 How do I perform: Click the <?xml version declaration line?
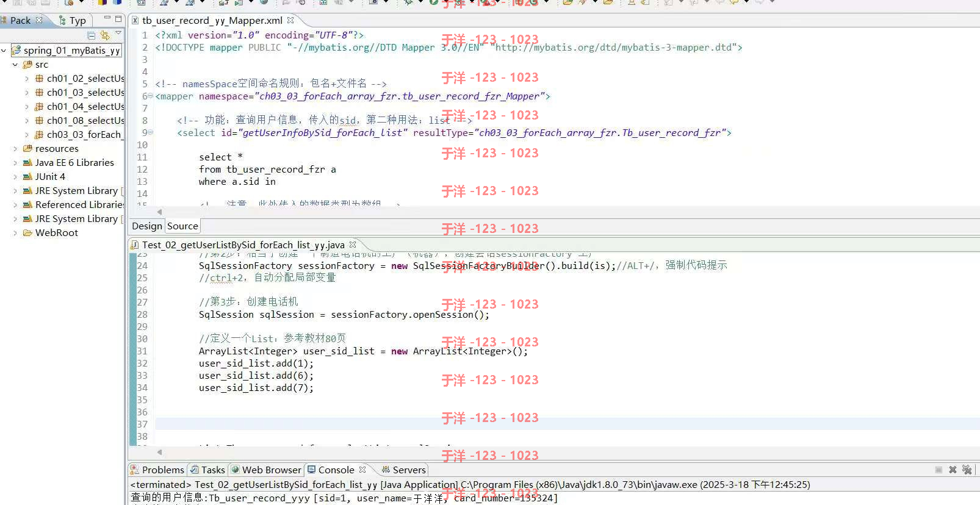(x=259, y=35)
